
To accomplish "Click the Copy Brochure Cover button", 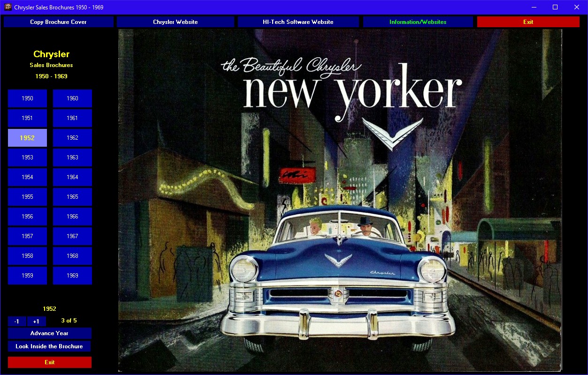I will [x=59, y=22].
